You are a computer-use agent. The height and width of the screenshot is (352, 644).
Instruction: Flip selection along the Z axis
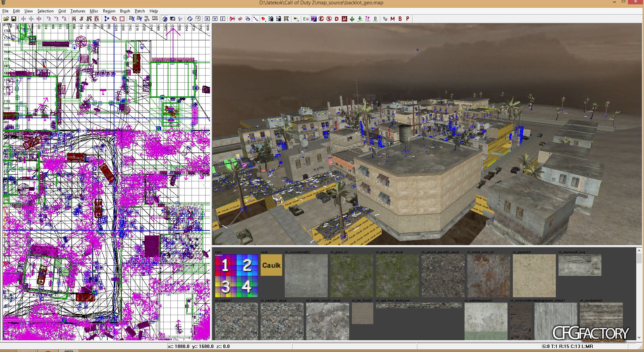pyautogui.click(x=39, y=19)
